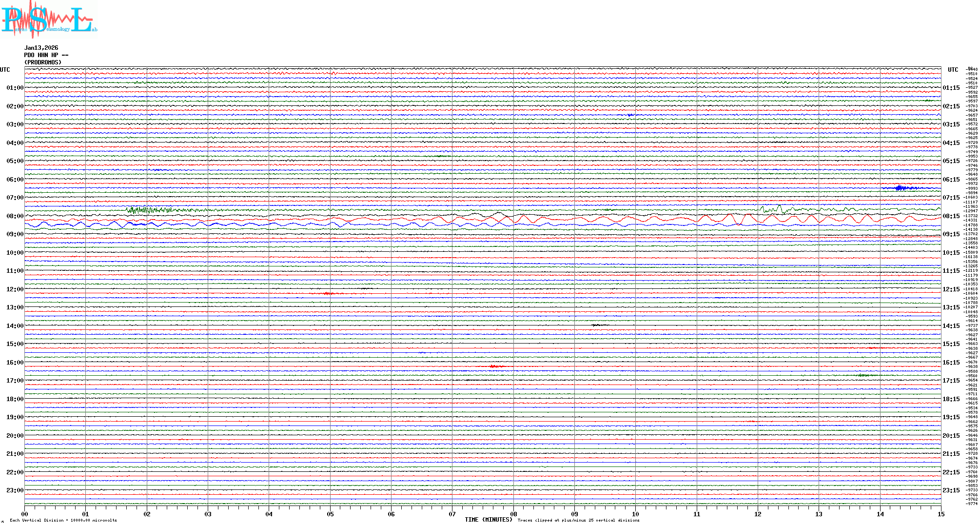Click the vertical division microvolts footnote
This screenshot has height=527, width=980.
[63, 520]
